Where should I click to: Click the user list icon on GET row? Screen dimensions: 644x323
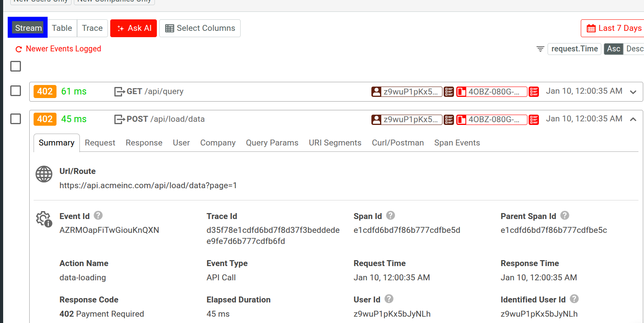tap(449, 92)
